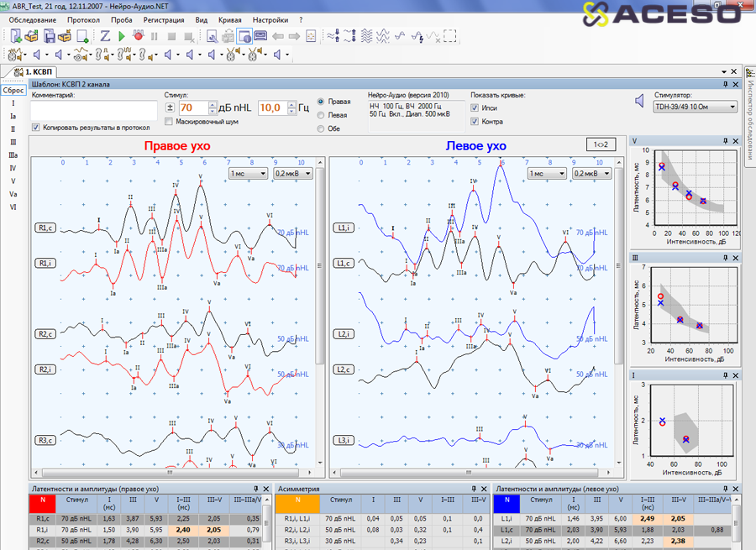This screenshot has width=756, height=550.
Task: Click the new examination document icon
Action: click(x=16, y=36)
